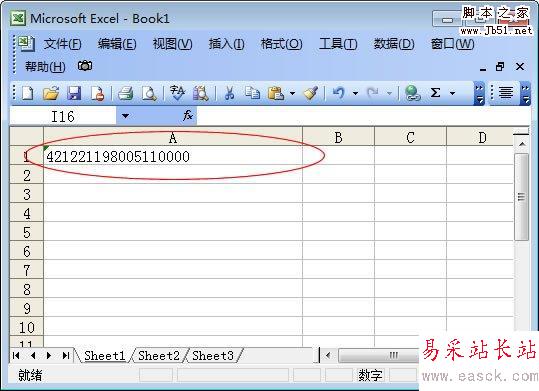Open a file with the Open folder icon
The width and height of the screenshot is (539, 391).
coord(51,93)
